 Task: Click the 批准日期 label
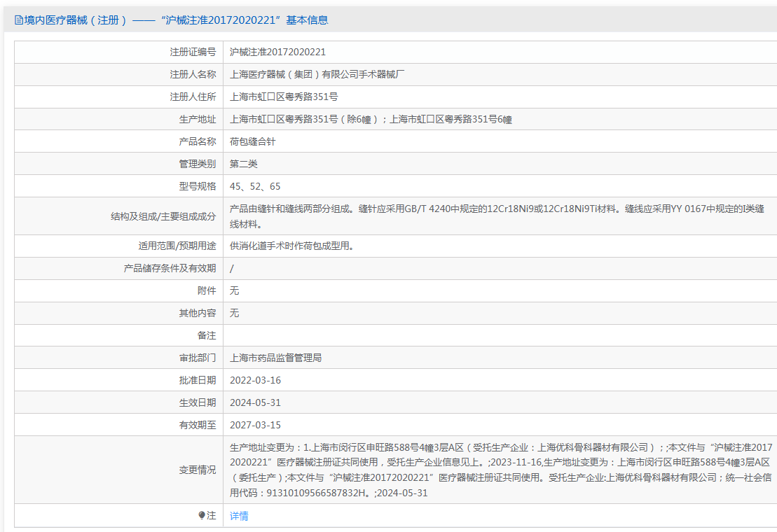coord(198,380)
